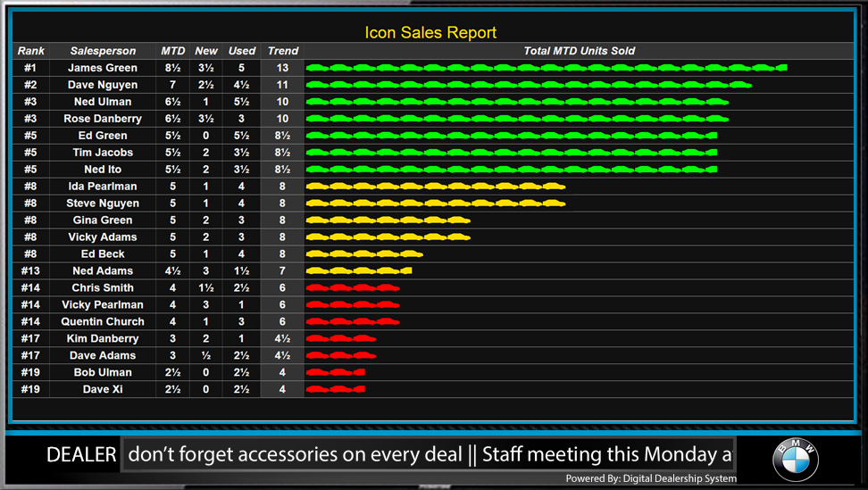Click James Green's green car icon bar
The width and height of the screenshot is (868, 490).
pyautogui.click(x=546, y=68)
